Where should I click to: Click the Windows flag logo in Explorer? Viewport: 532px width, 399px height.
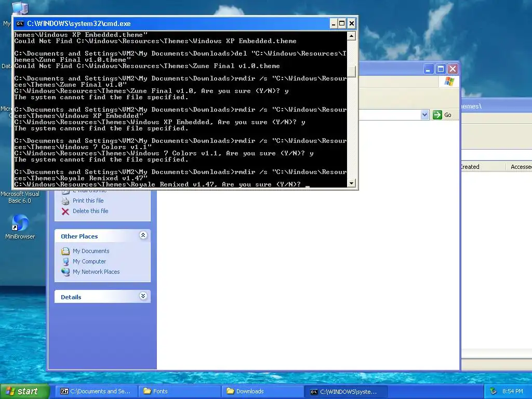(449, 82)
